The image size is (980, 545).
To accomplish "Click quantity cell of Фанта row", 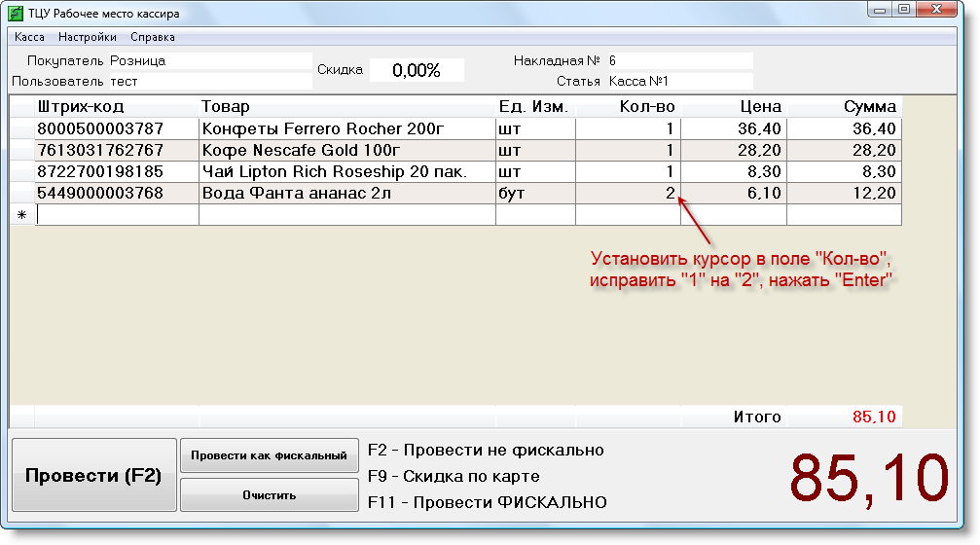I will 628,193.
